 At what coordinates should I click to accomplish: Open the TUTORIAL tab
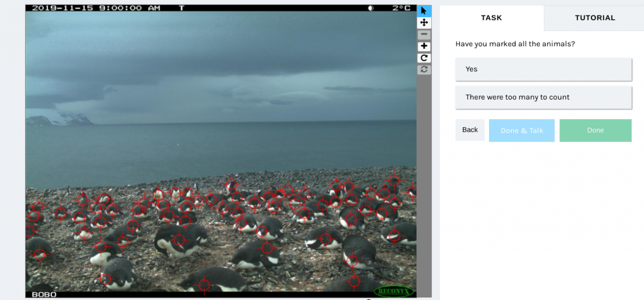click(x=595, y=18)
